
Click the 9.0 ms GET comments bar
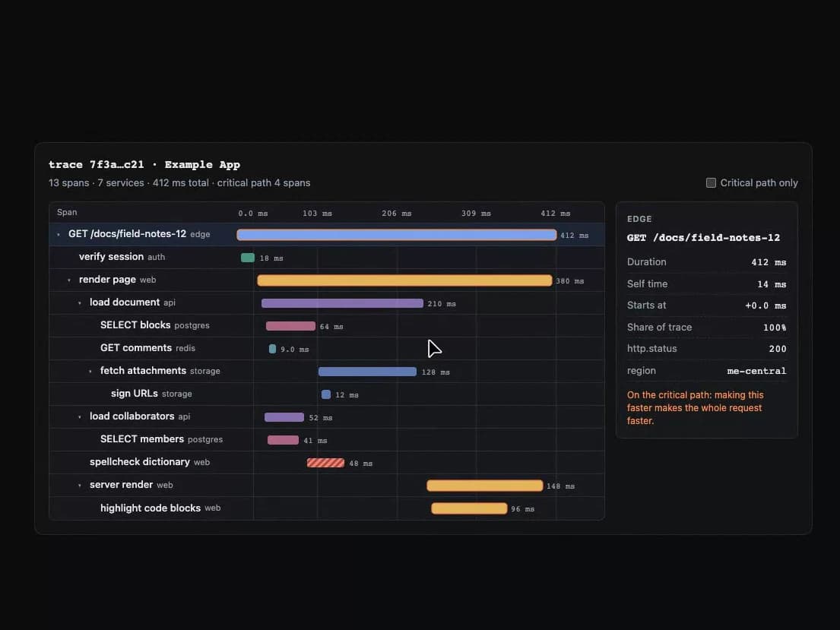coord(272,349)
